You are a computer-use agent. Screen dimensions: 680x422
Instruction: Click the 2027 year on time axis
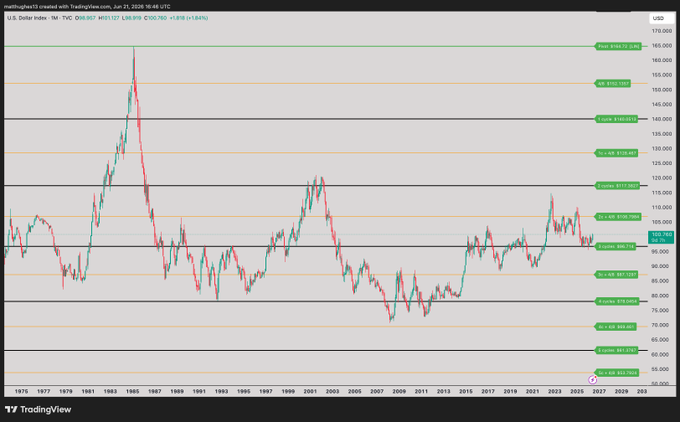pos(599,391)
